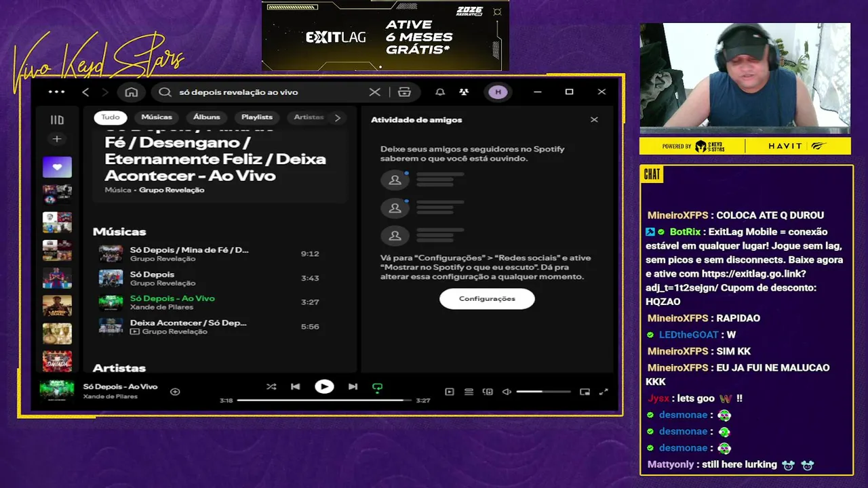Viewport: 868px width, 488px height.
Task: Collapse Your Library sidebar icon
Action: coord(57,120)
